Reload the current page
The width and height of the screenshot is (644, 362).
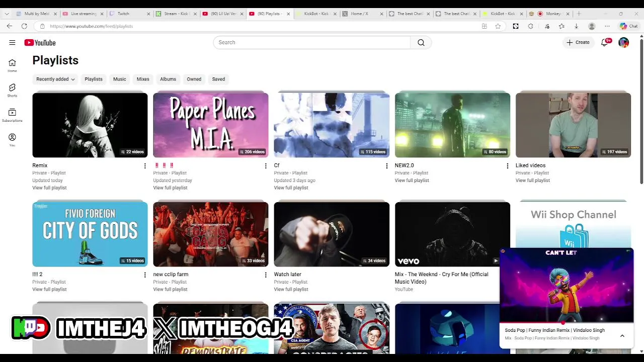tap(24, 26)
